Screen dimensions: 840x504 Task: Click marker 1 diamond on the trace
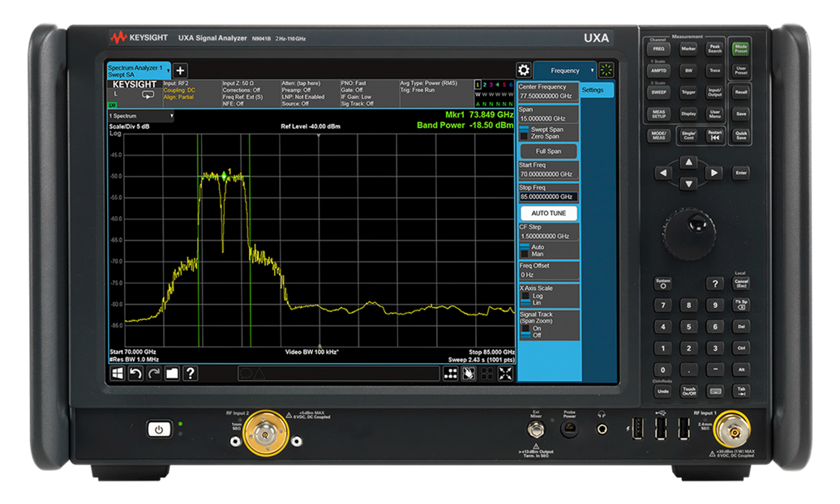[224, 175]
